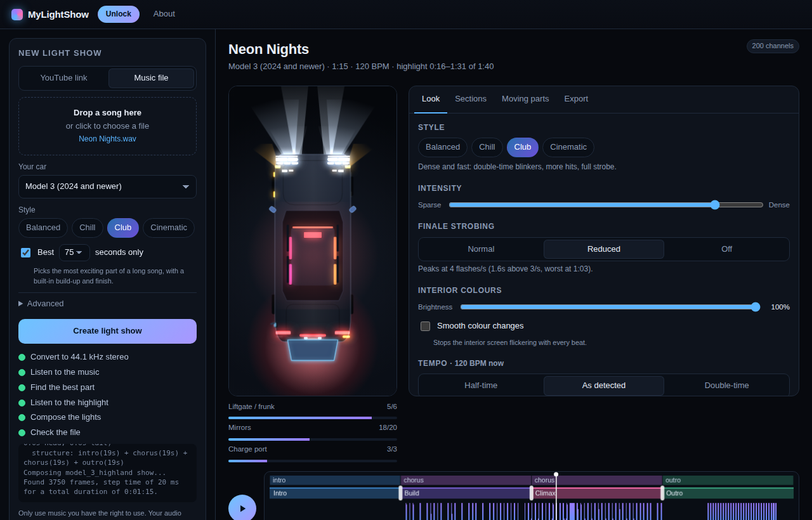Enable Smooth colour changes checkbox
Screen dimensions: 812x520
425,326
